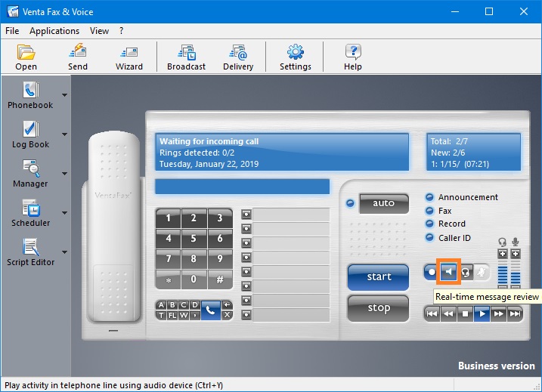542x392 pixels.
Task: Skip to the first message
Action: coord(432,313)
